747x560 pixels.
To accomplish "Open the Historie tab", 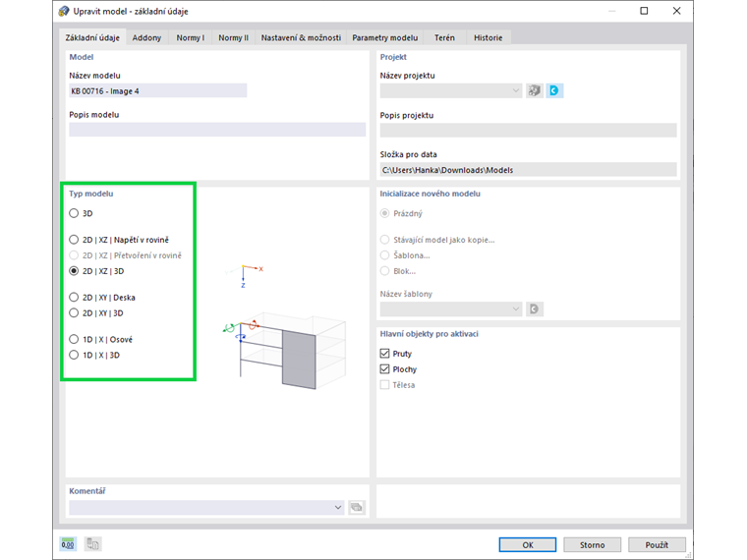I will (x=488, y=37).
